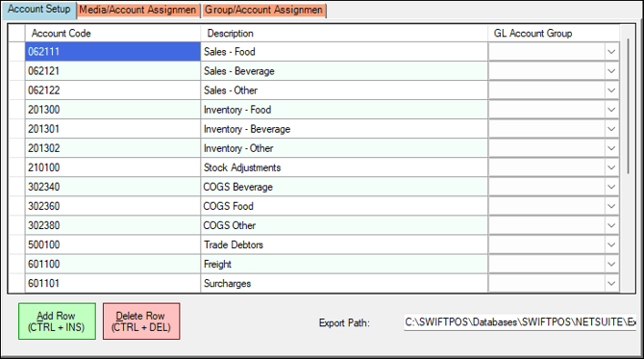Click the Export Path input field
This screenshot has height=359, width=644.
(x=520, y=322)
